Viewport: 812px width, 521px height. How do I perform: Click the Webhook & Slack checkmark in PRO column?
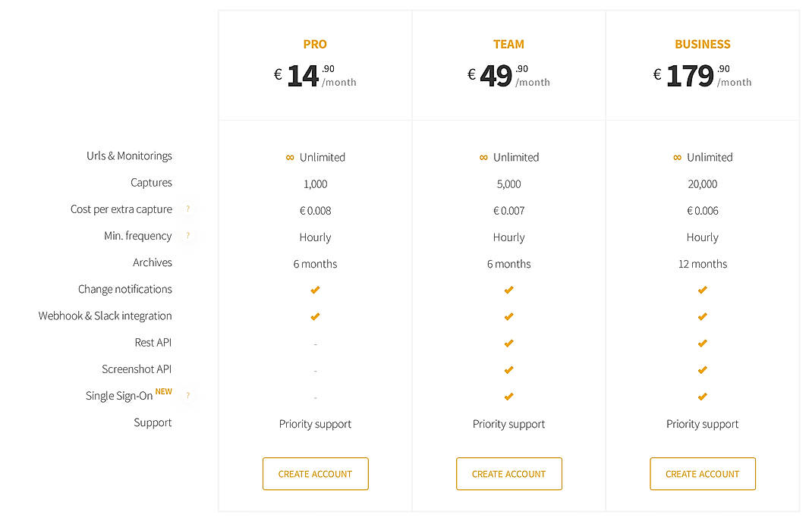[315, 316]
